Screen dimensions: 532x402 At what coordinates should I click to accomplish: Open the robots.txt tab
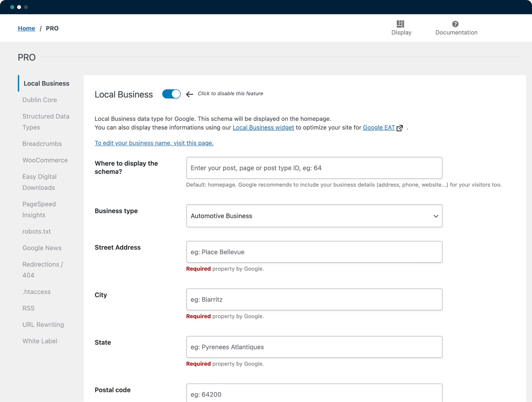36,231
